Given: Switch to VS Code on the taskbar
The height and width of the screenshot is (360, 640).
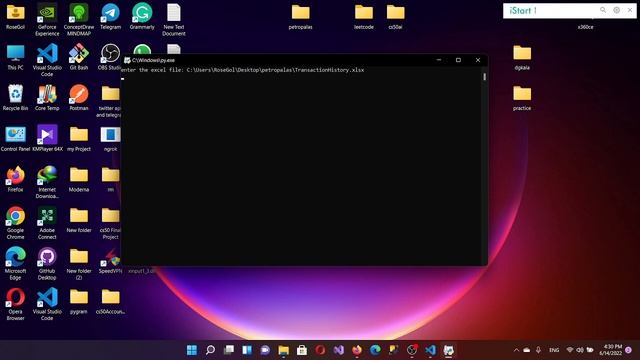Looking at the screenshot, I should 430,350.
